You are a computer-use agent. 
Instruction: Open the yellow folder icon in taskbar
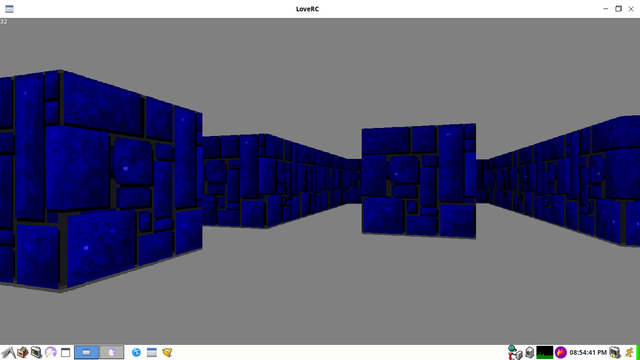point(167,352)
